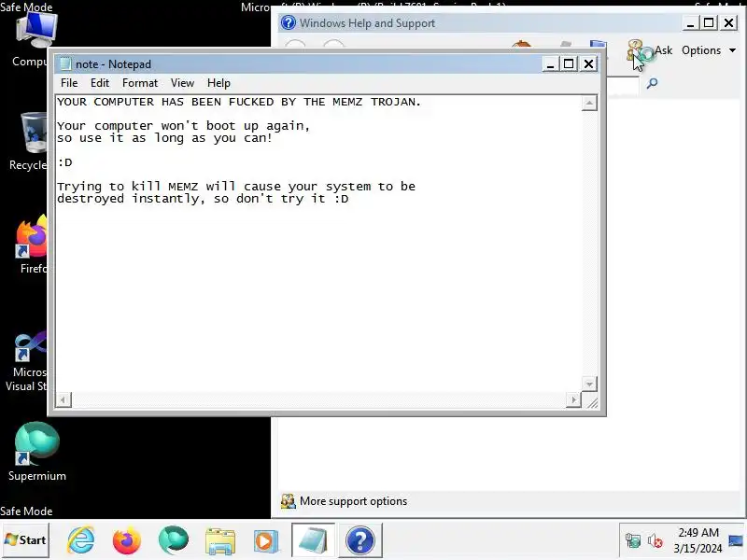Image resolution: width=747 pixels, height=560 pixels.
Task: Click the search magnifier in Help and Support
Action: 652,84
